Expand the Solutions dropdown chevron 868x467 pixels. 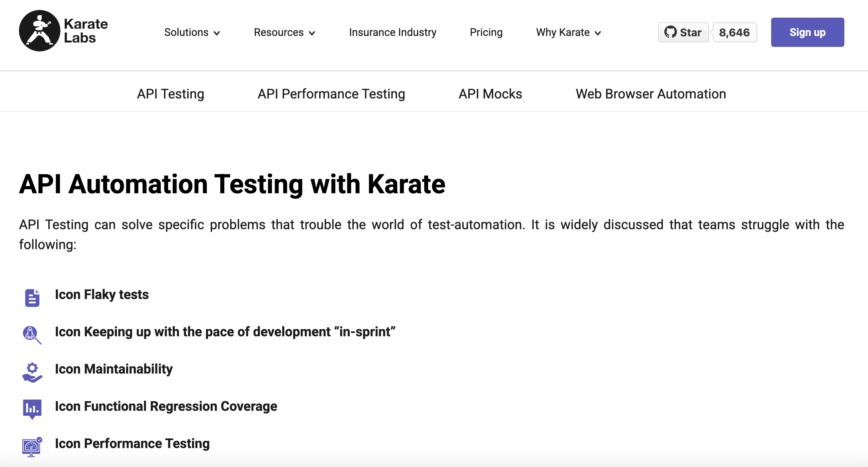pyautogui.click(x=217, y=33)
